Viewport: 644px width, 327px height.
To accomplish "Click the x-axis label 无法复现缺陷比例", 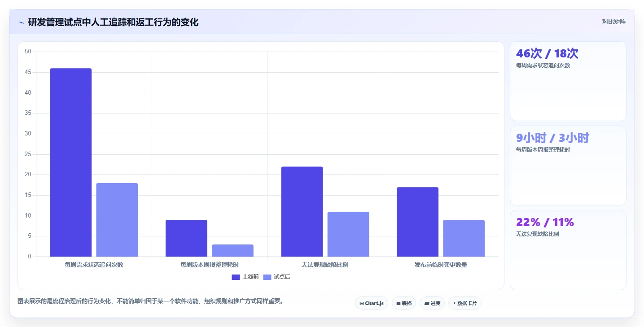I will pyautogui.click(x=325, y=265).
